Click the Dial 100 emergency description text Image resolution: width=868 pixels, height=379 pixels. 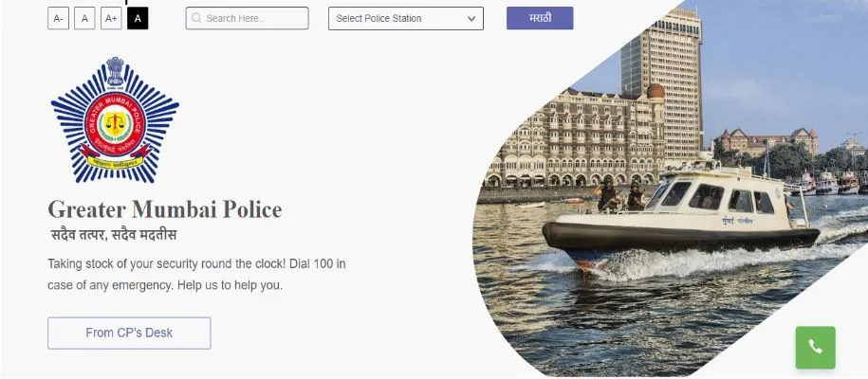coord(196,273)
